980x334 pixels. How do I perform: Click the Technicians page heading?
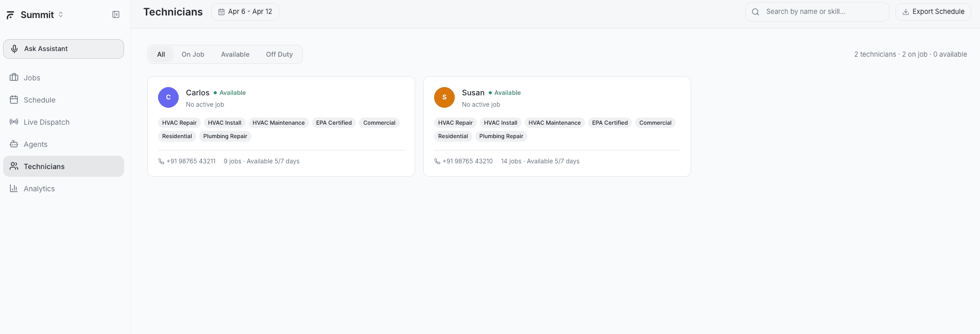tap(173, 12)
